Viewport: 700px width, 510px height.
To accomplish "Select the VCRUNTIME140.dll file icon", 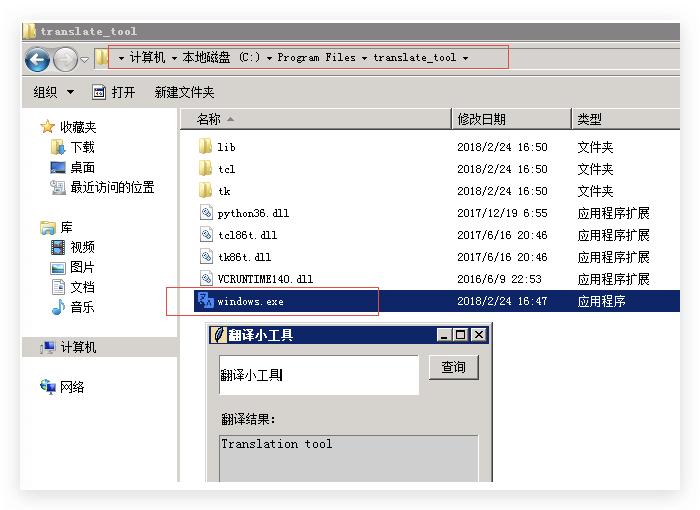I will [x=206, y=279].
